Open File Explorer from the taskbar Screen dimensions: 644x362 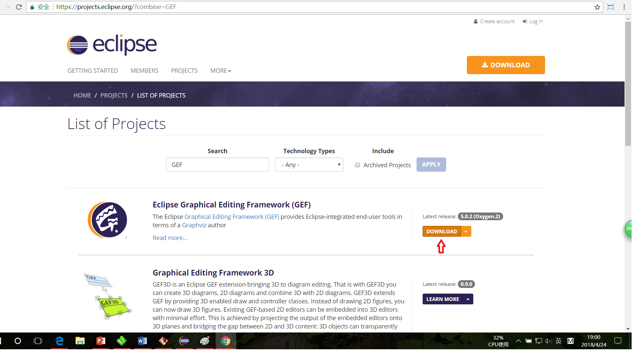pyautogui.click(x=80, y=341)
